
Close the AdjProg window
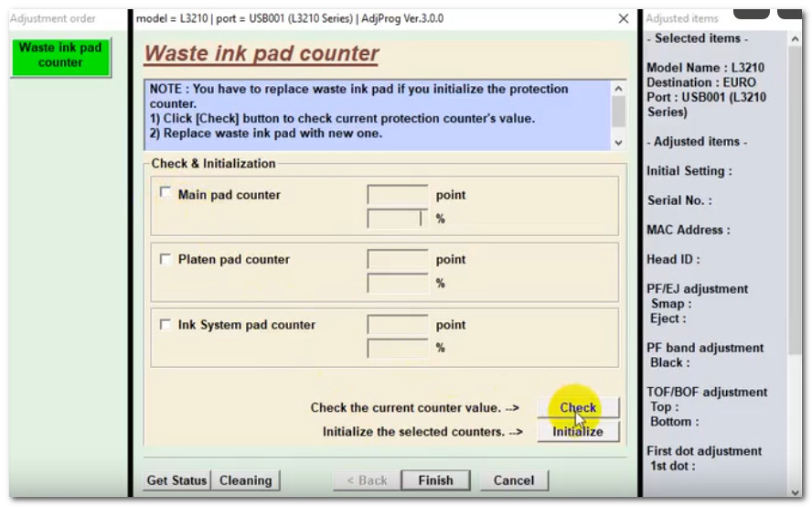[x=623, y=18]
